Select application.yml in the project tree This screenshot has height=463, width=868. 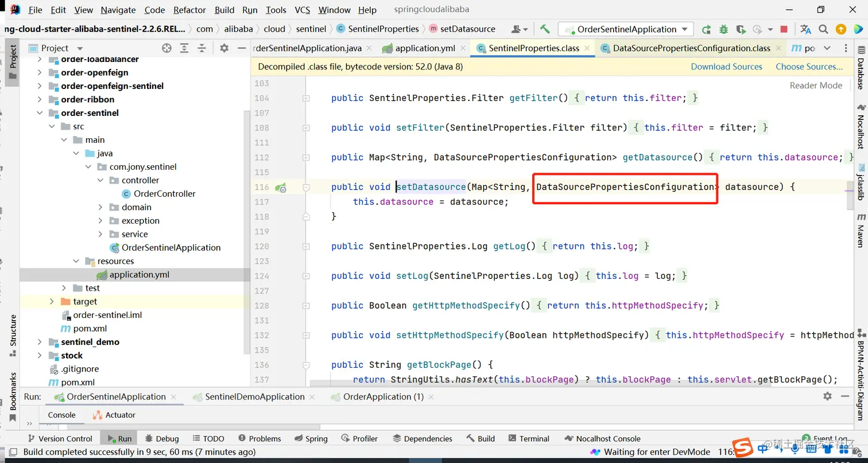139,274
